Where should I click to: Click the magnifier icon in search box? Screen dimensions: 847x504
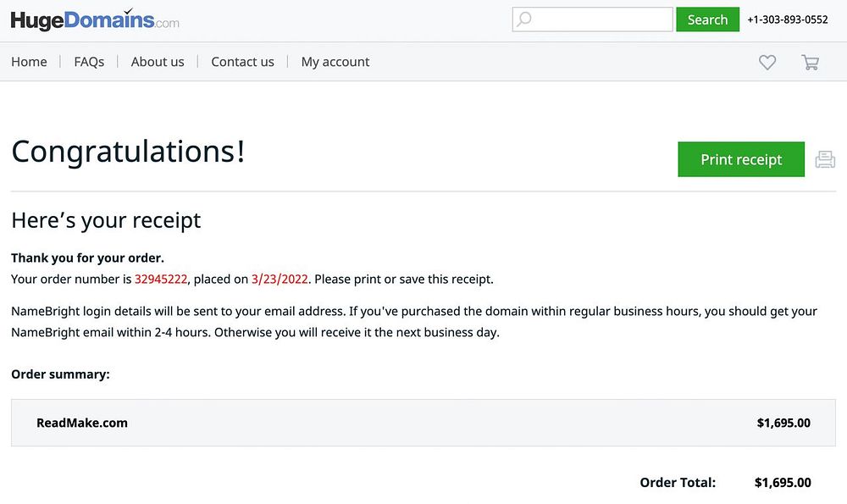pyautogui.click(x=525, y=19)
